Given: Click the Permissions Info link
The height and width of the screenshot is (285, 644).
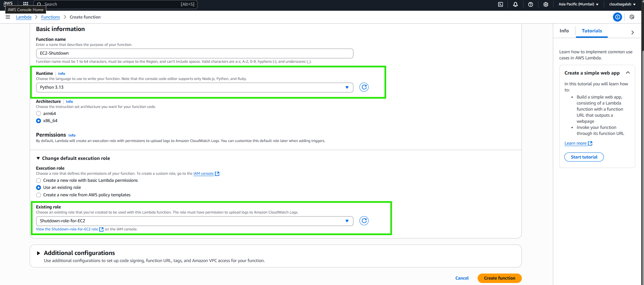Looking at the screenshot, I should coord(72,135).
